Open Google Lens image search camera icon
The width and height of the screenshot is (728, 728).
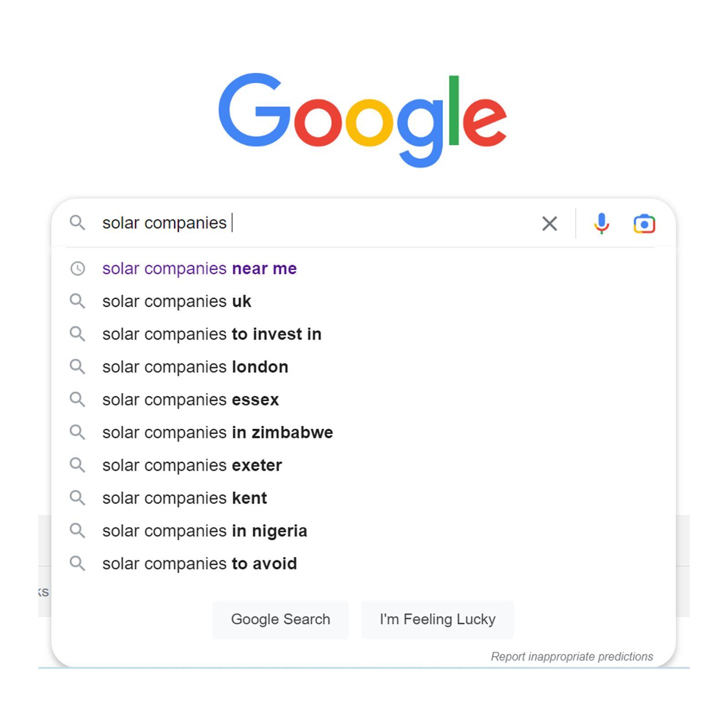[x=643, y=223]
